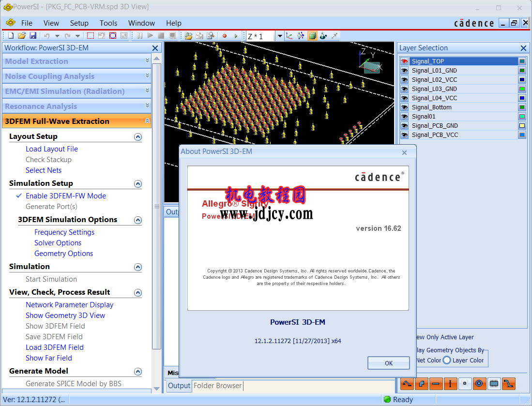The width and height of the screenshot is (532, 406).
Task: Click the small dot node filter button
Action: pos(465,384)
